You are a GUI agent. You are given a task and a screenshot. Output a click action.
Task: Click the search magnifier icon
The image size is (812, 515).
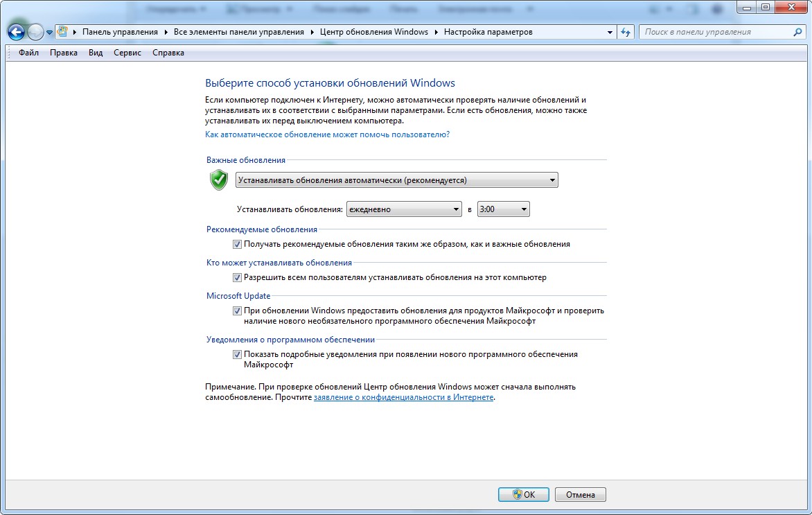(x=797, y=32)
